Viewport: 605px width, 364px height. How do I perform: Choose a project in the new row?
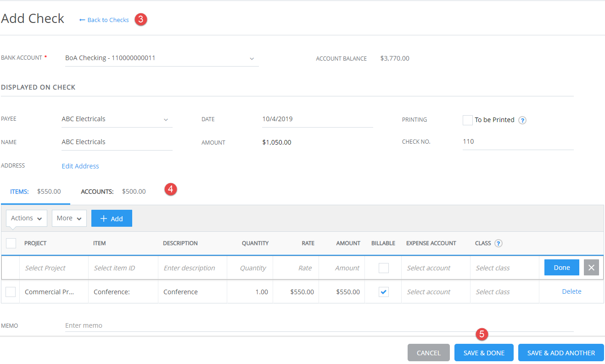(x=54, y=268)
